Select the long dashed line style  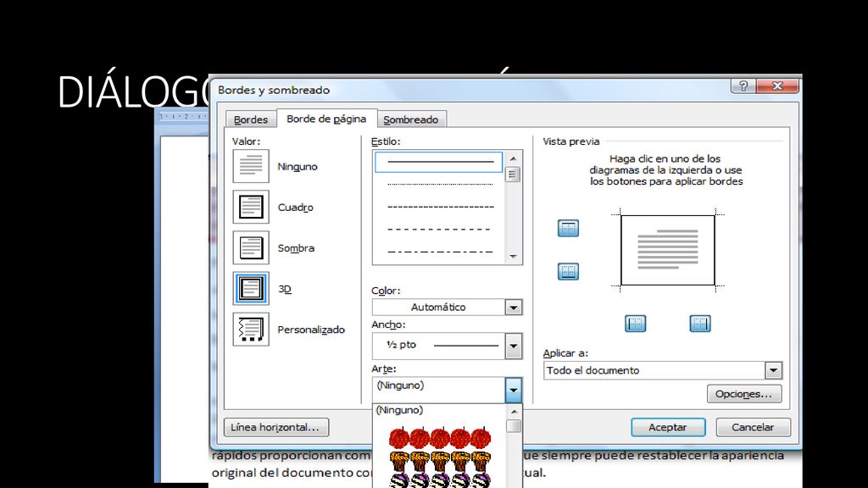pos(439,229)
